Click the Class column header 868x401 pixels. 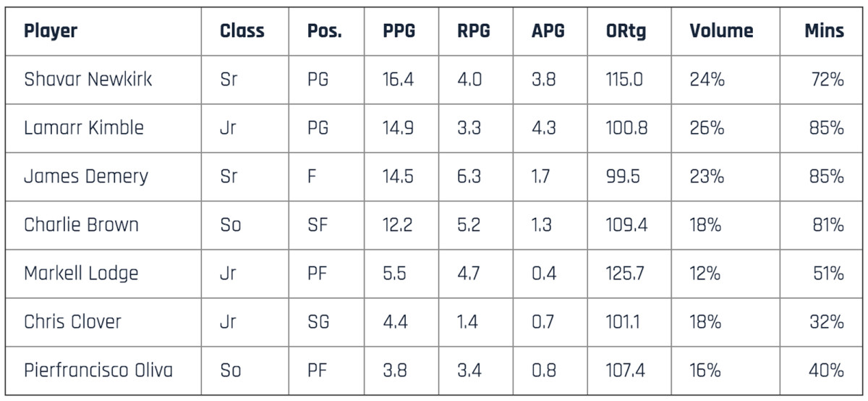point(242,31)
